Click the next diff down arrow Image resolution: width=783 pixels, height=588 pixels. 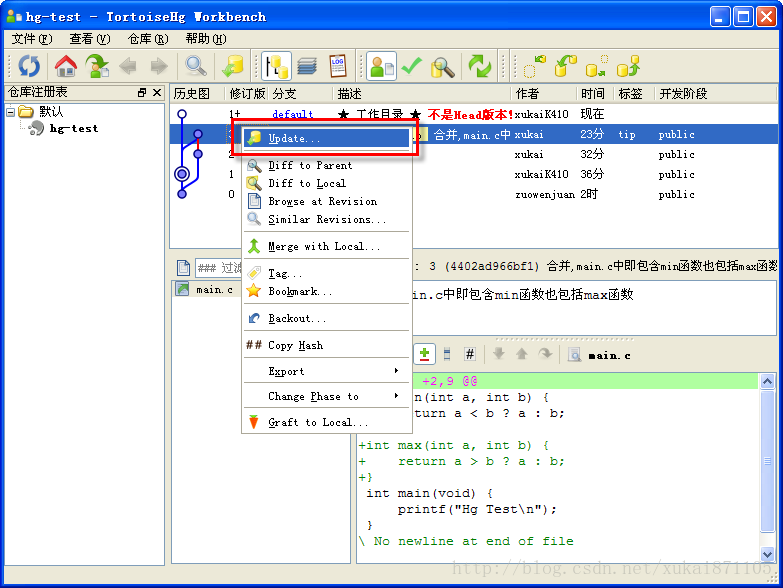(498, 354)
